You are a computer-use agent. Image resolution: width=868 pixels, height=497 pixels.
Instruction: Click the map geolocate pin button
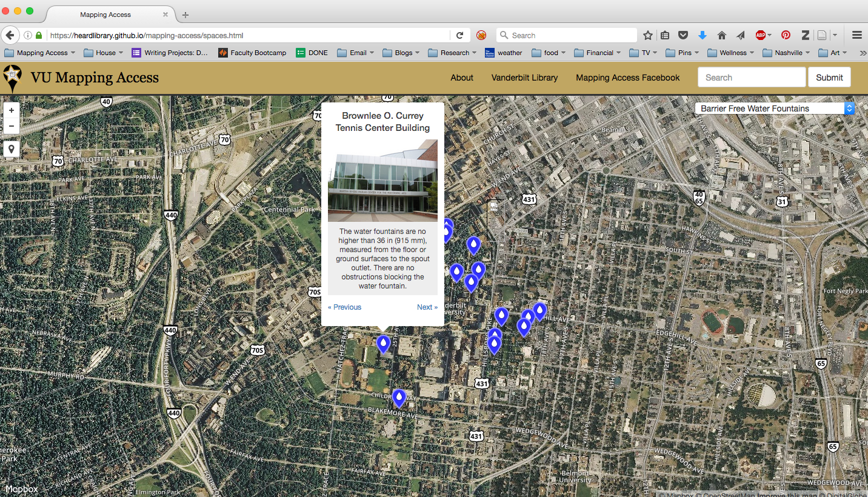(12, 149)
